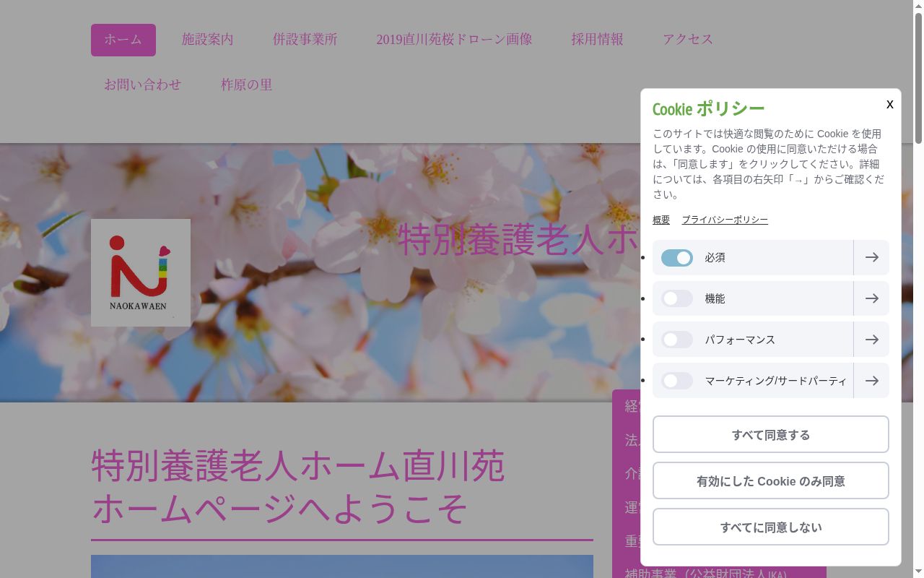Toggle the 必須 cookie switch
This screenshot has height=578, width=924.
click(677, 258)
